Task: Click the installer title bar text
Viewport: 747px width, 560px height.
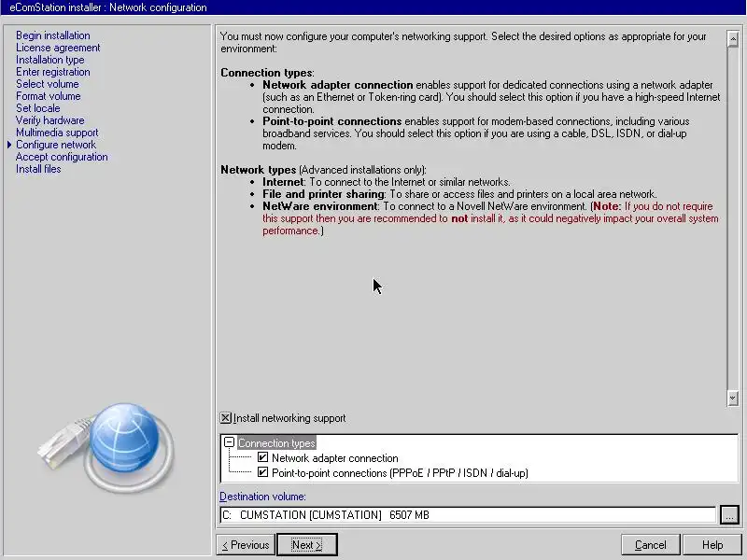Action: pos(108,7)
